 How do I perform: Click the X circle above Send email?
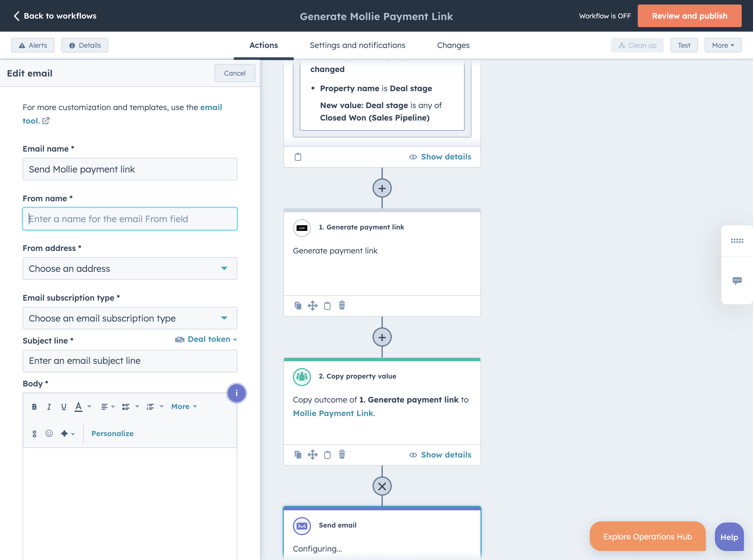click(382, 486)
